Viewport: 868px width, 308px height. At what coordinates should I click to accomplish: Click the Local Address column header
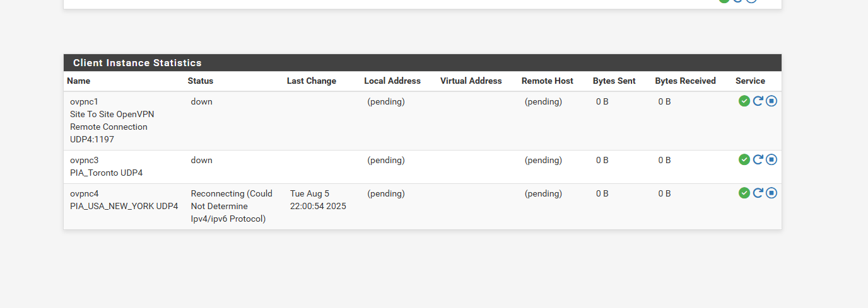(x=392, y=81)
